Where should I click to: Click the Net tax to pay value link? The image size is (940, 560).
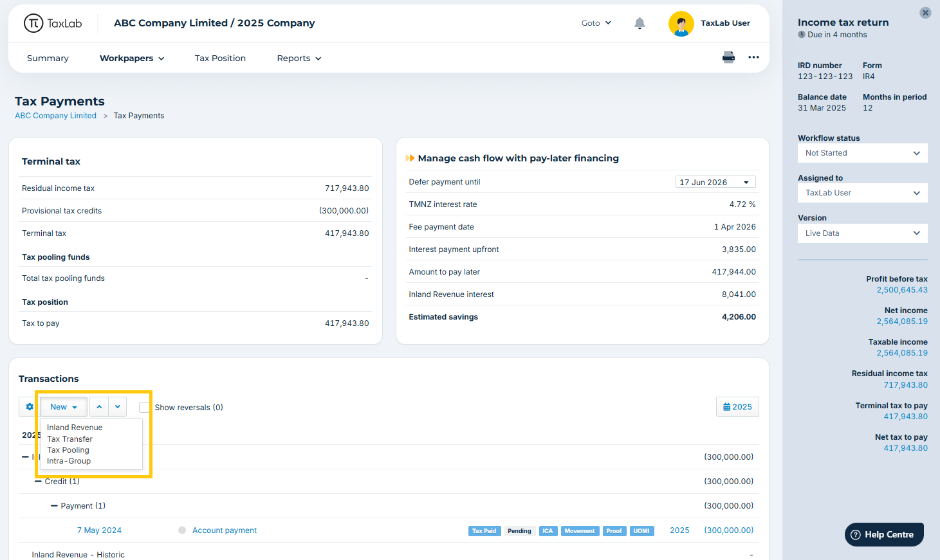coord(905,448)
